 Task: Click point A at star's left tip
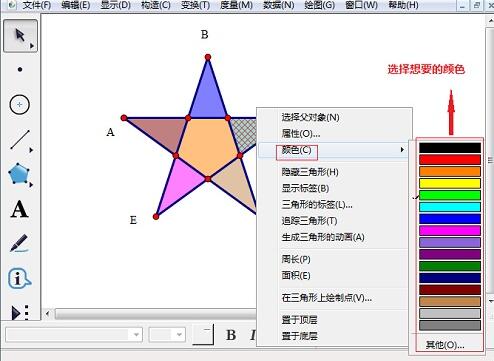124,118
